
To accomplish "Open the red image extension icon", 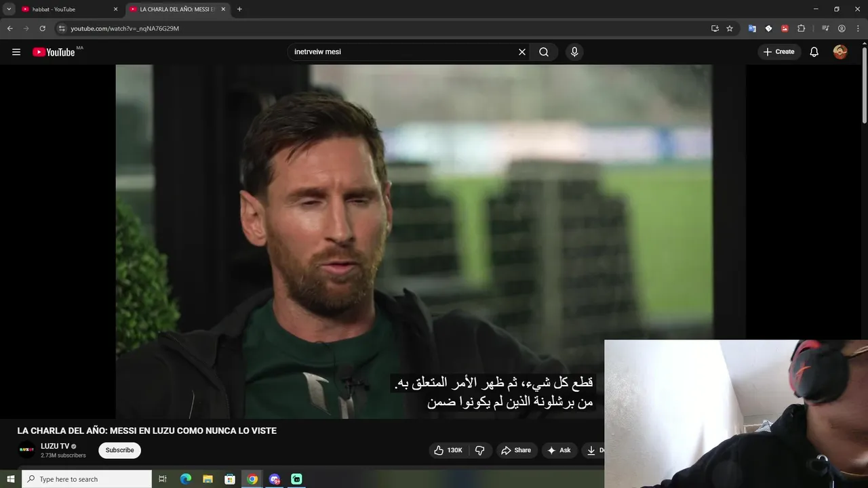I will click(785, 28).
